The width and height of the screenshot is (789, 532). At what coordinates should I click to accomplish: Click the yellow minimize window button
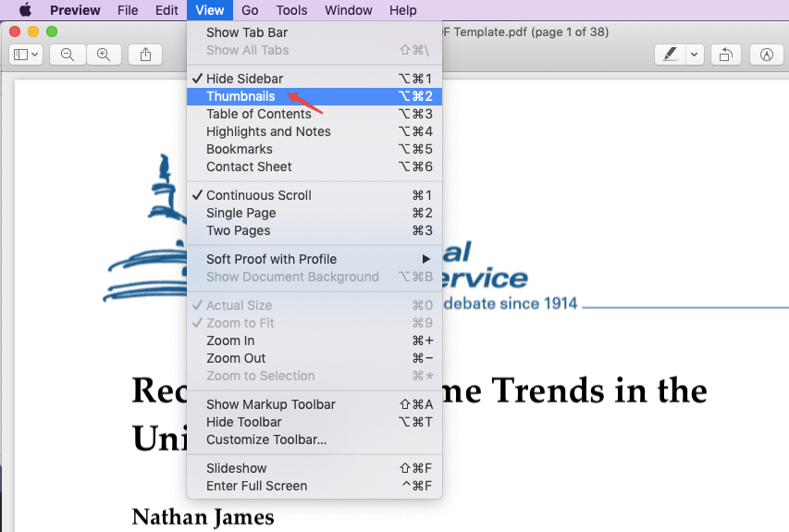33,31
